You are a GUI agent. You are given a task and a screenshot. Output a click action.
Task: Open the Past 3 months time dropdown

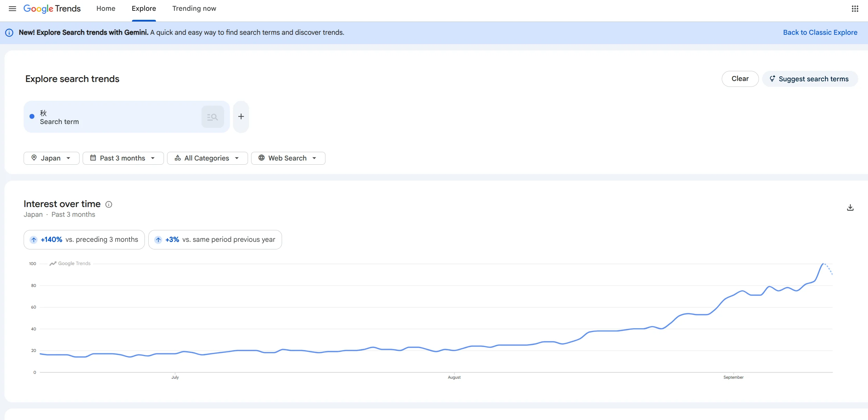(x=123, y=158)
